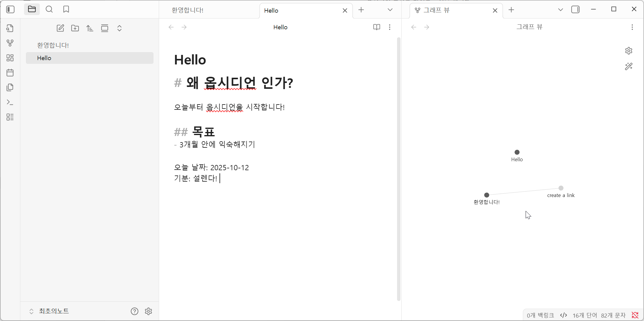Toggle the left sidebar panel

(x=10, y=9)
